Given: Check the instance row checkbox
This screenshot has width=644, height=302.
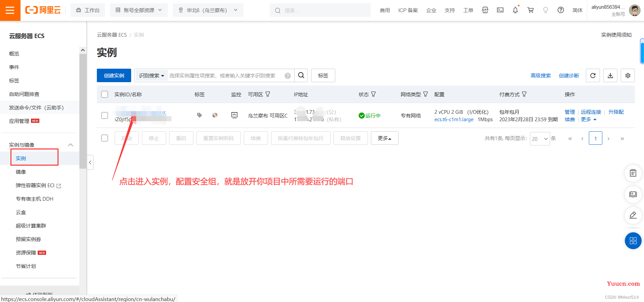Looking at the screenshot, I should (x=105, y=115).
